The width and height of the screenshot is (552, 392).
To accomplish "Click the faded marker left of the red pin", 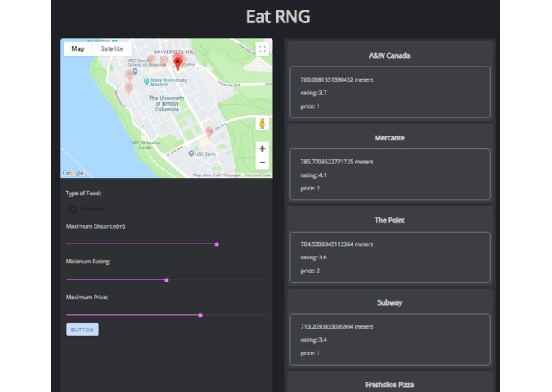I will pyautogui.click(x=164, y=61).
